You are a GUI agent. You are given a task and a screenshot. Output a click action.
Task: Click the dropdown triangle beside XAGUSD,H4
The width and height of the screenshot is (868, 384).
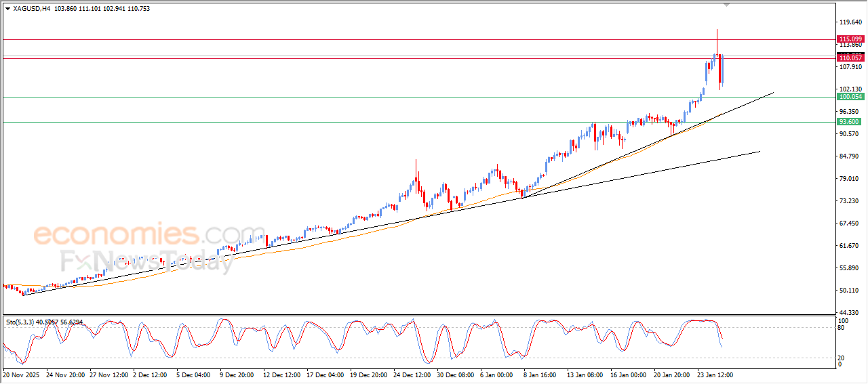(x=7, y=8)
